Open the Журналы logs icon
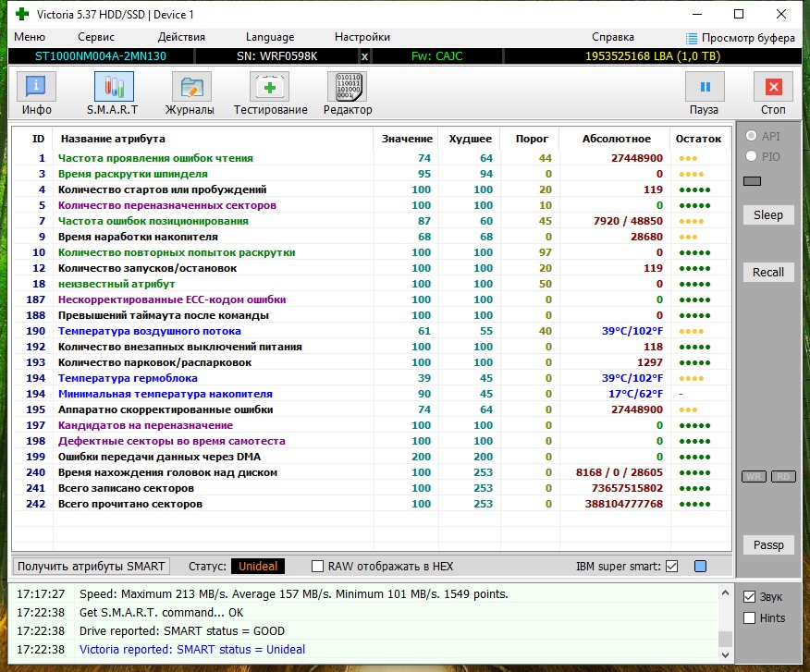The image size is (810, 672). tap(191, 86)
